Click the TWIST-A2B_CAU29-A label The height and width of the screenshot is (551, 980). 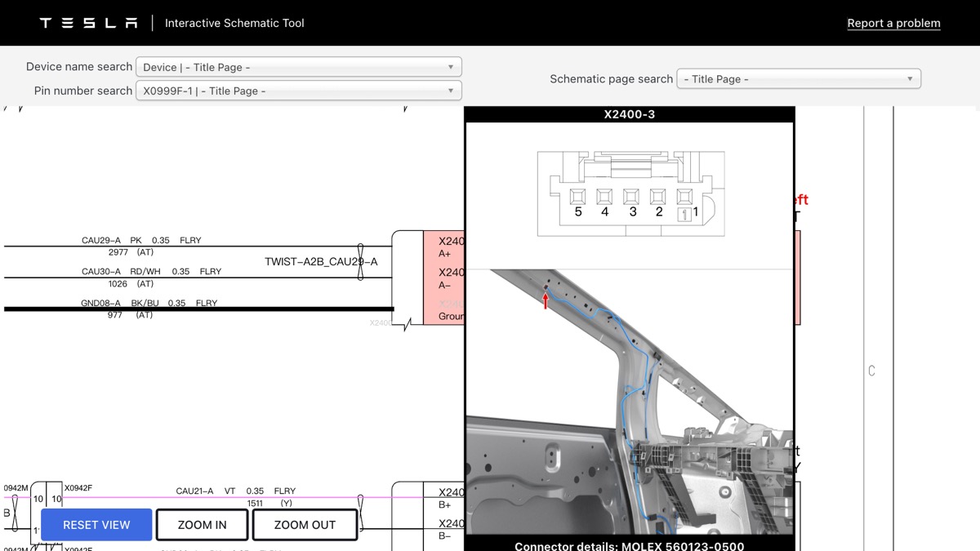[321, 262]
